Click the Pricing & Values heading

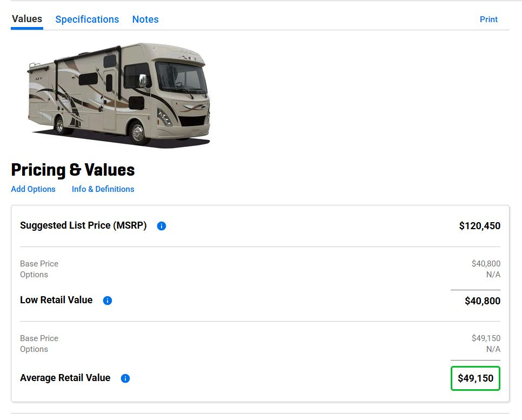[x=73, y=170]
